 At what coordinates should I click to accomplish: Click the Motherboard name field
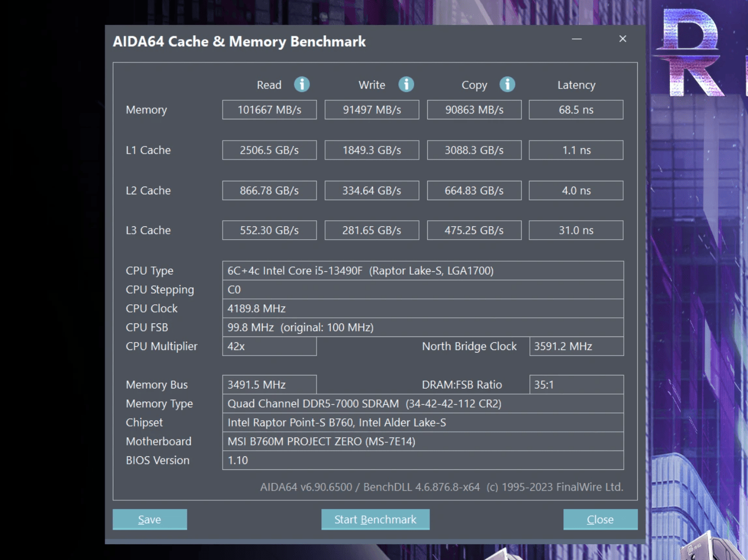[x=422, y=441]
